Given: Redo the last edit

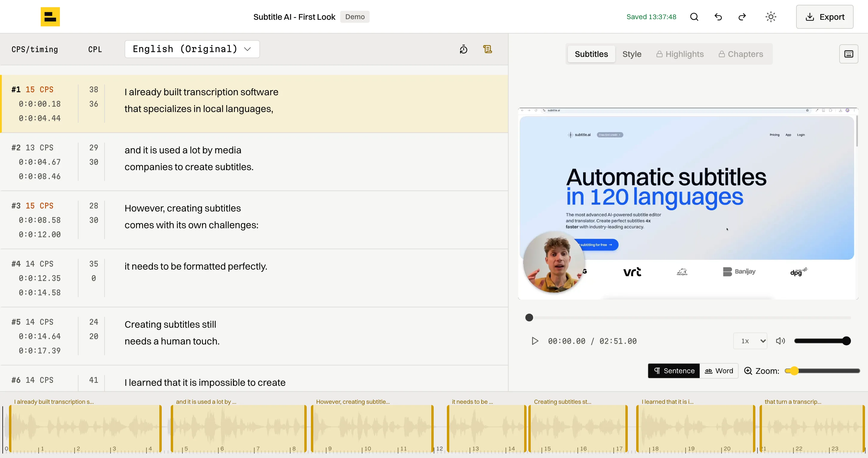Looking at the screenshot, I should [742, 17].
